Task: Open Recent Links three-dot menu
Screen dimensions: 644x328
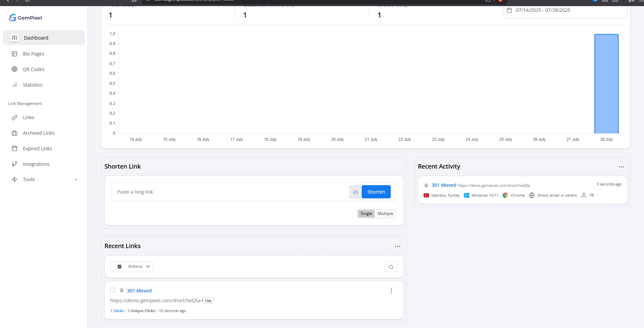Action: tap(398, 246)
